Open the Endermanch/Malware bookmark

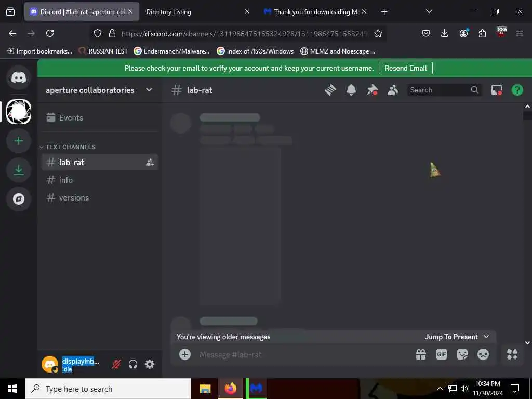171,51
